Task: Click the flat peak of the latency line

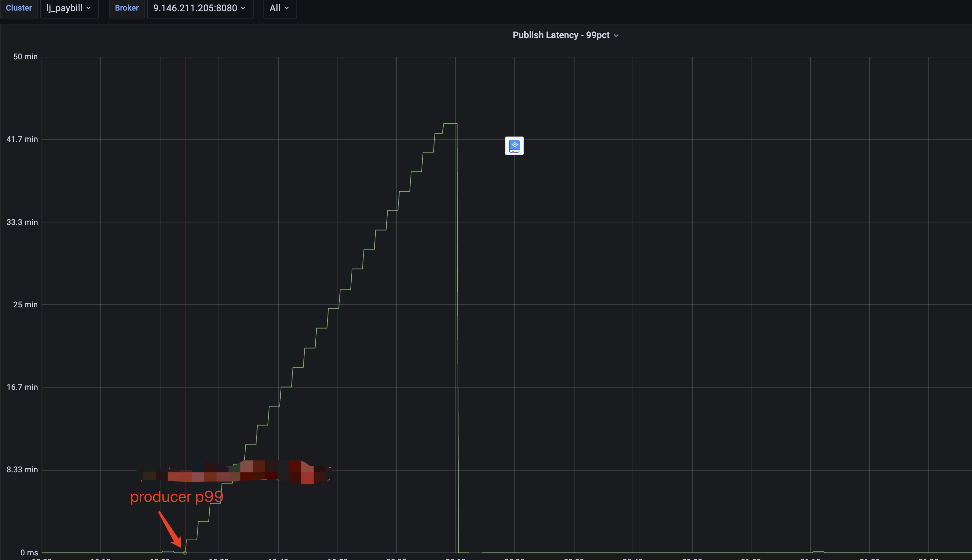Action: (x=450, y=123)
